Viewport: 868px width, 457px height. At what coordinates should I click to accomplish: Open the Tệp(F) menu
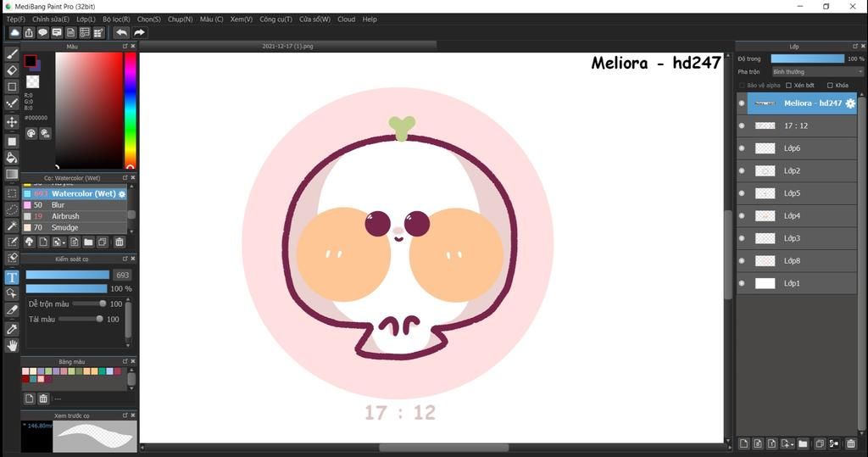(15, 20)
